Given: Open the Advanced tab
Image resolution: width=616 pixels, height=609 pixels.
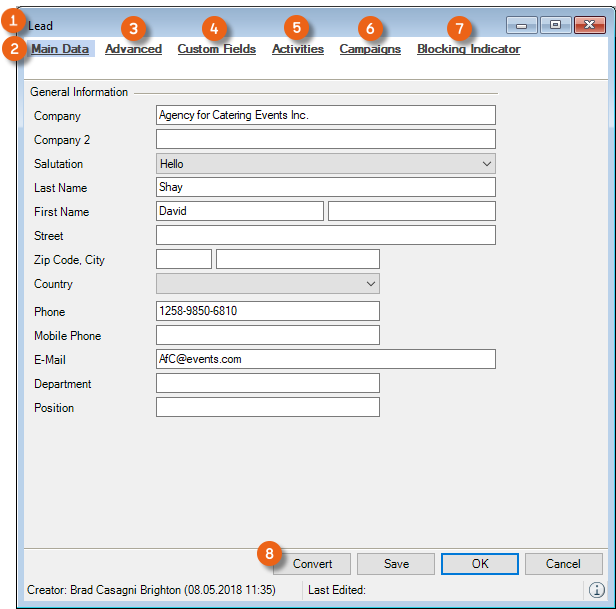Looking at the screenshot, I should 133,49.
